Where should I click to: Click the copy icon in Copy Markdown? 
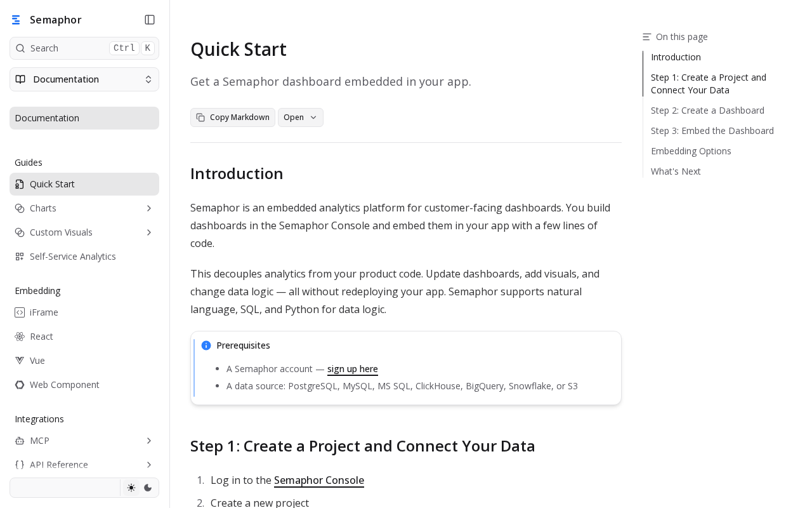[x=200, y=117]
